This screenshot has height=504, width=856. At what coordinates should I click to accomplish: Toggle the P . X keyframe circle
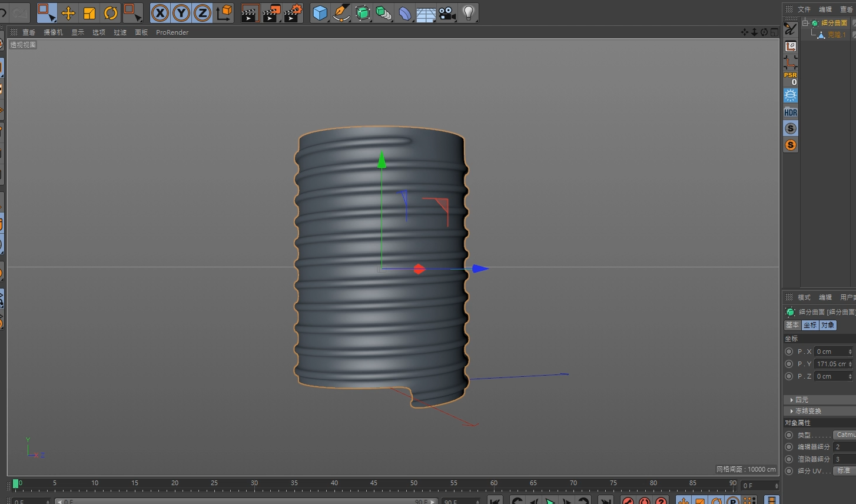pyautogui.click(x=789, y=352)
